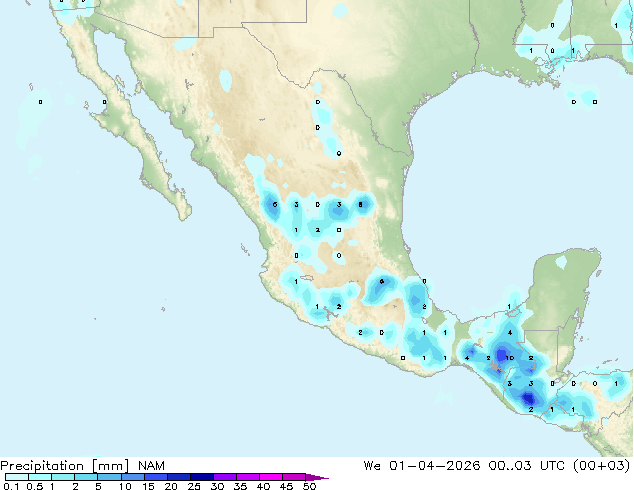Click the 20–25 mm dark blue swatch
Viewport: 634px width, 490px height.
[178, 477]
